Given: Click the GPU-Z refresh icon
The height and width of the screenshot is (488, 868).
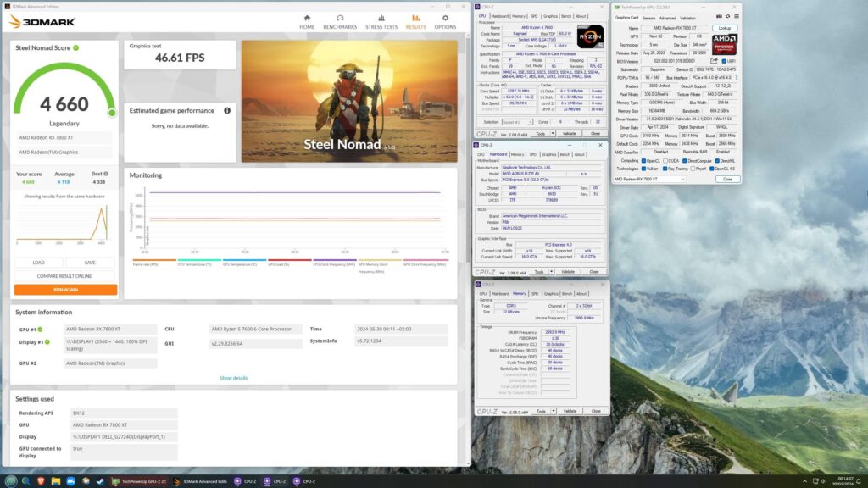Looking at the screenshot, I should (727, 16).
